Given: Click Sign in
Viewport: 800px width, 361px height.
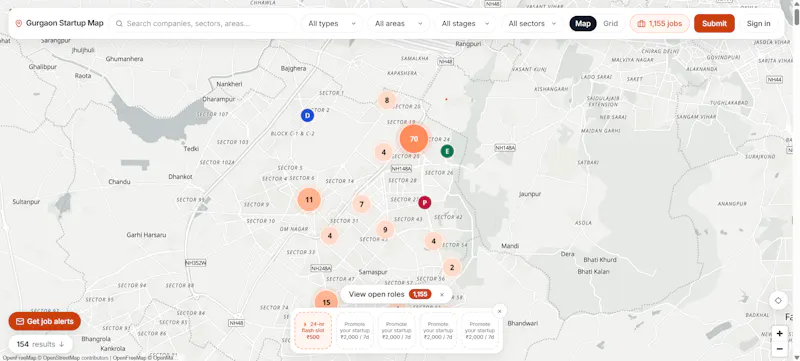Looking at the screenshot, I should (x=759, y=23).
